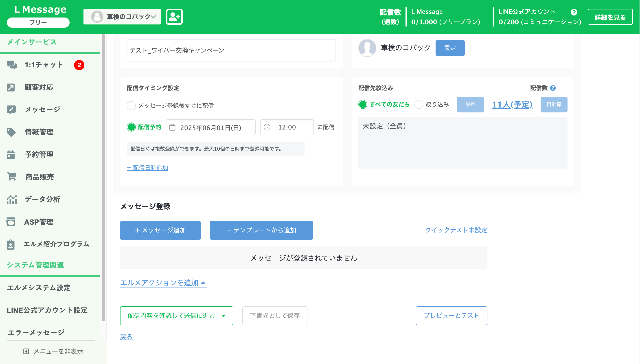Click the 設定 button in 配信先絞込み
The image size is (640, 364).
point(470,105)
